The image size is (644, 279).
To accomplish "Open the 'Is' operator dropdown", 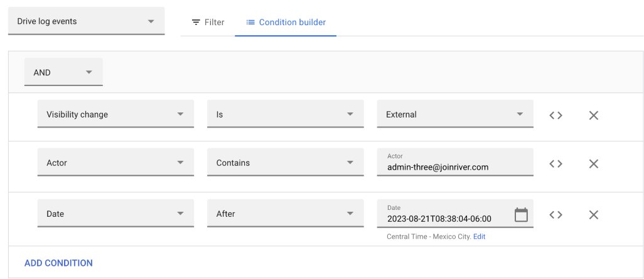I will point(286,114).
